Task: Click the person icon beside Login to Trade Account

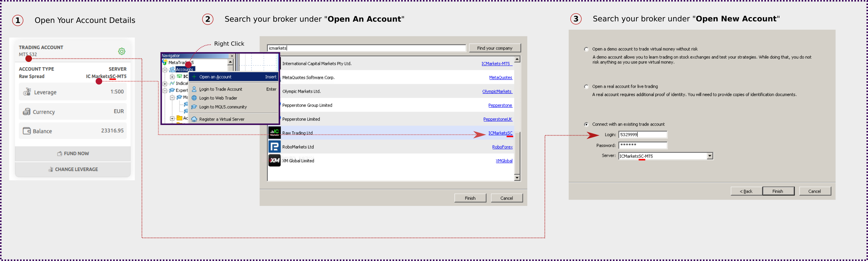Action: click(194, 89)
